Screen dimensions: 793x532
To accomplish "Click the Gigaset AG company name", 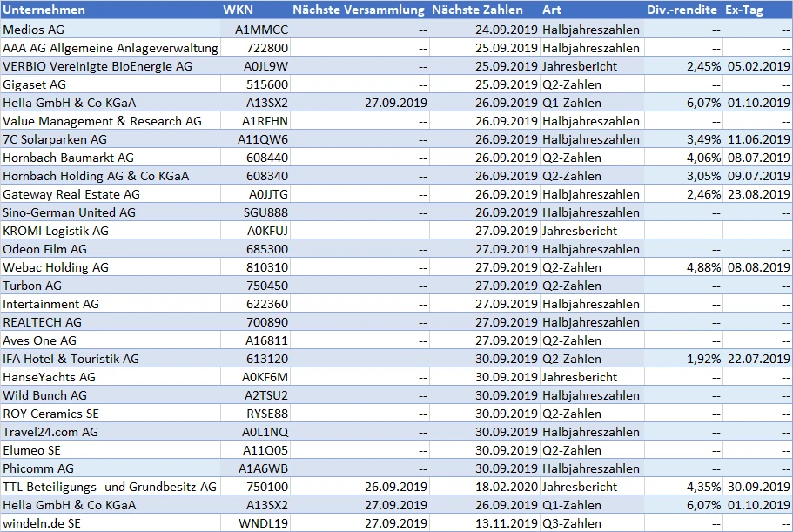I will click(35, 84).
